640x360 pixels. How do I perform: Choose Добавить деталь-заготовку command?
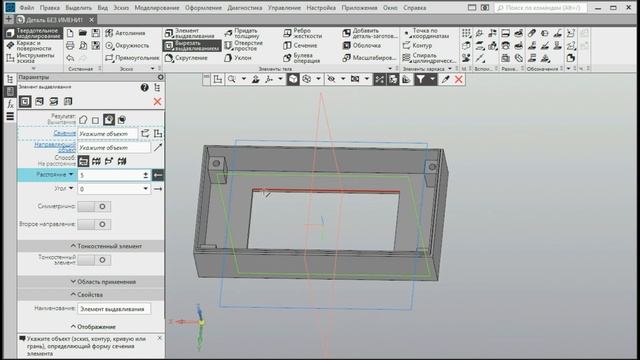[370, 33]
